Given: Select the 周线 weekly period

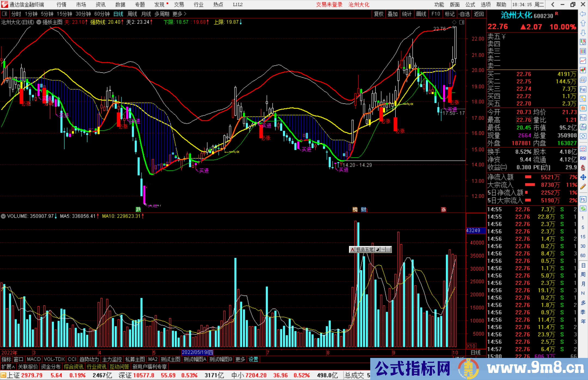Looking at the screenshot, I should click(x=132, y=14).
